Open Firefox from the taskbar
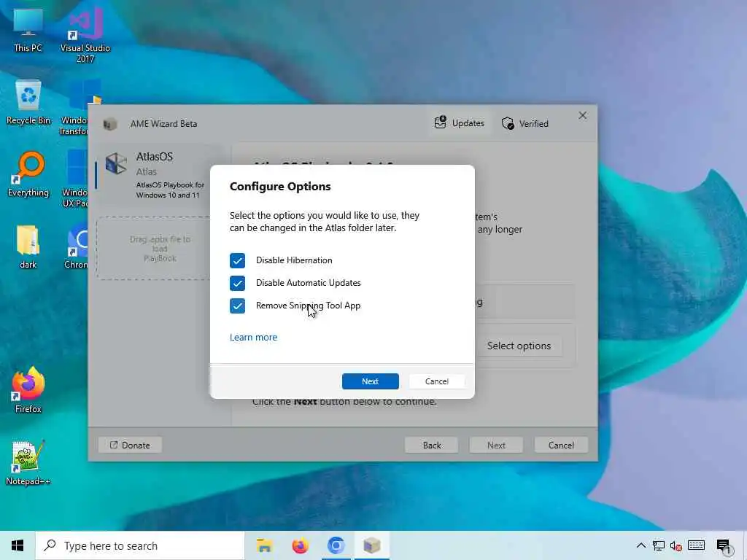The height and width of the screenshot is (560, 747). [x=300, y=545]
